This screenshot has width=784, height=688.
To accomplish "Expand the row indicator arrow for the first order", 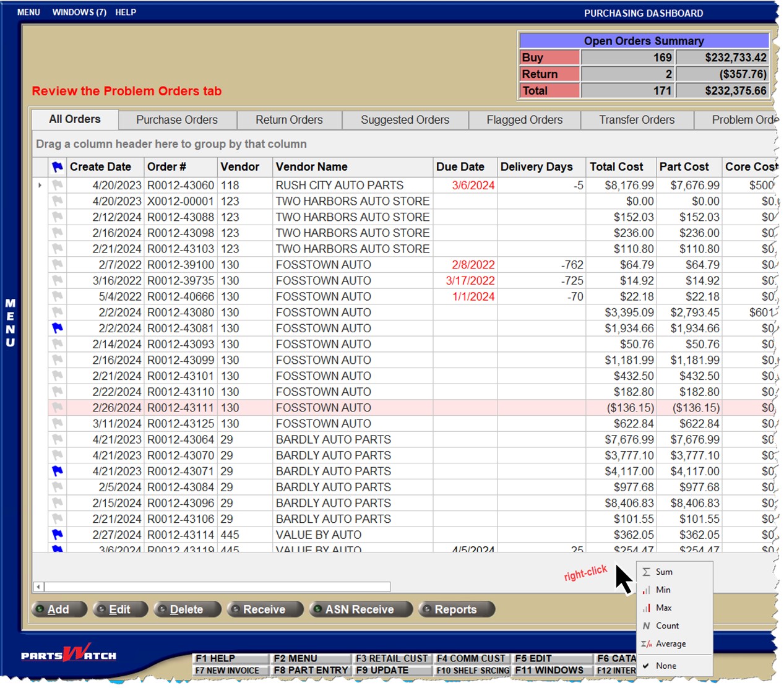I will point(40,185).
